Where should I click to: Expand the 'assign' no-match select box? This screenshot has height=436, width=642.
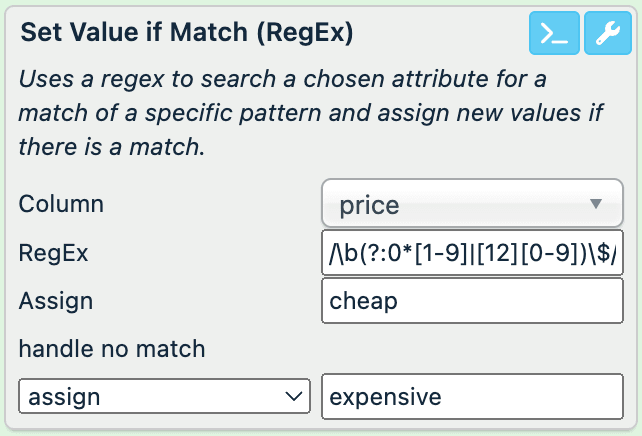pyautogui.click(x=165, y=396)
